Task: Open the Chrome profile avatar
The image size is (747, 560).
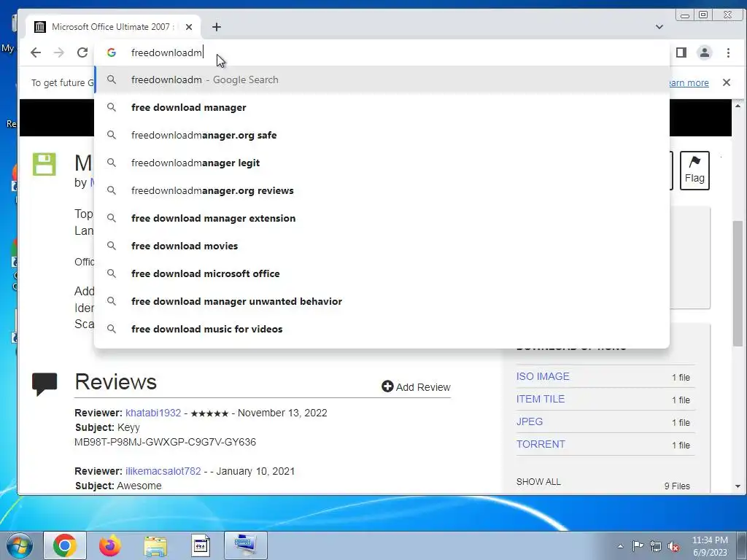Action: click(705, 52)
